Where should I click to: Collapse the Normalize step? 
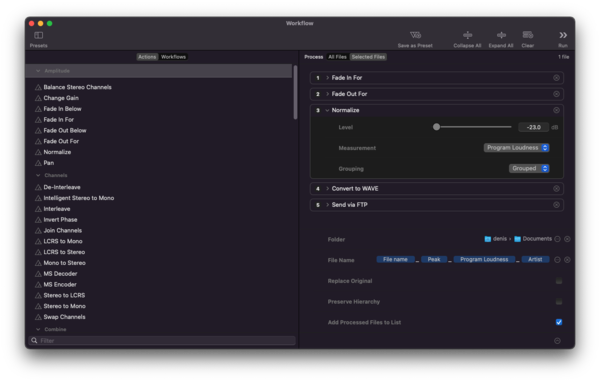[x=327, y=110]
